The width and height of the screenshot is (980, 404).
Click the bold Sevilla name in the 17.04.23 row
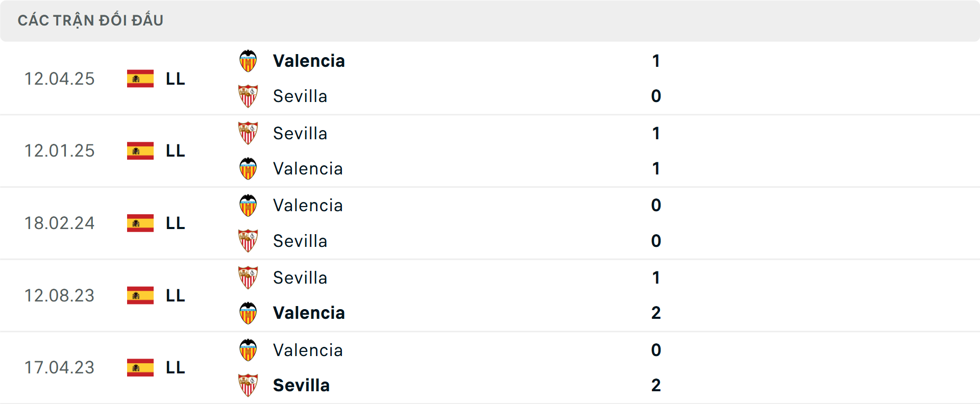coord(302,385)
